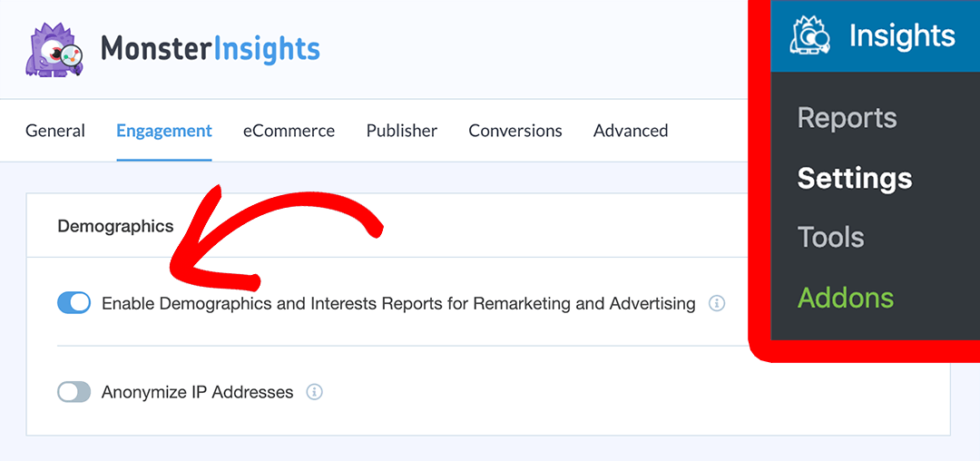Switch to the Advanced tab

(x=631, y=131)
